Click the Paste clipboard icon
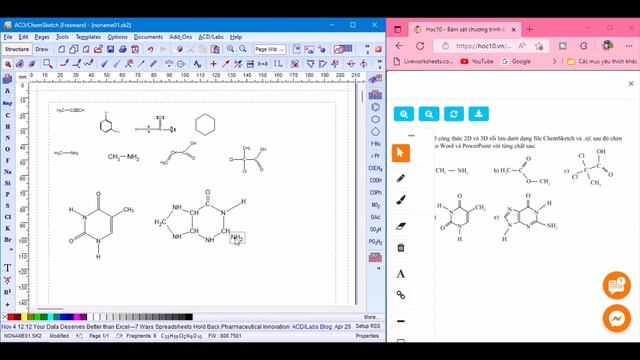Screen dimensions: 640x360 215,49
